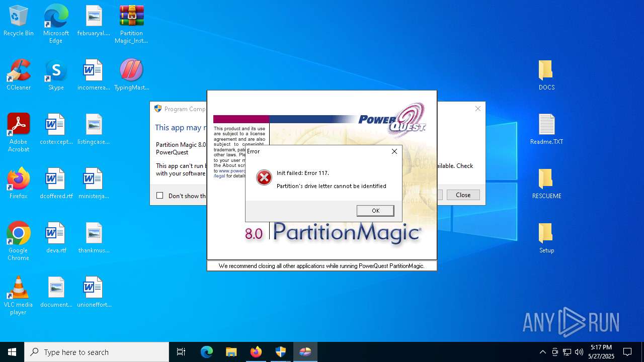Image resolution: width=644 pixels, height=362 pixels.
Task: Select the Adobe Acrobat desktop shortcut
Action: [19, 133]
